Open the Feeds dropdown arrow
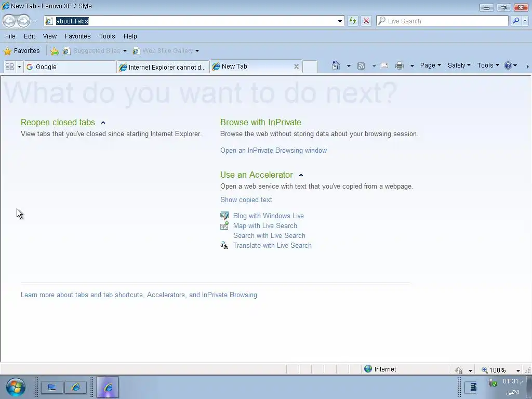The width and height of the screenshot is (532, 399). (x=374, y=66)
